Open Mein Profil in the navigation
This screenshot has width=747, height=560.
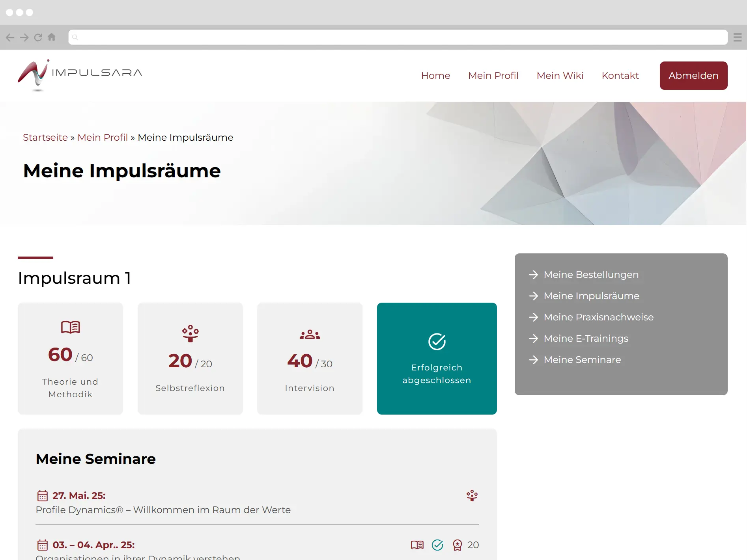pos(493,76)
